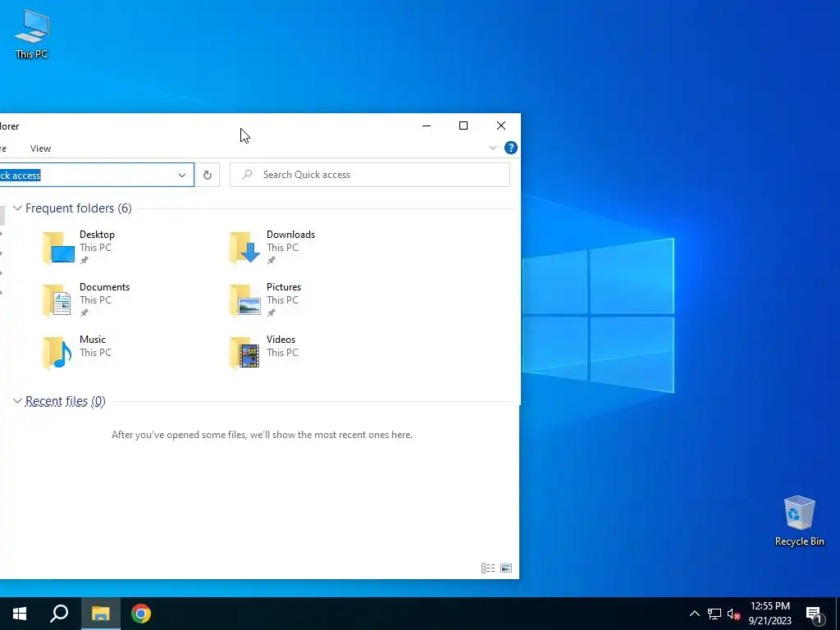Select the Frequent folders (6) heading
The image size is (840, 630).
[79, 208]
